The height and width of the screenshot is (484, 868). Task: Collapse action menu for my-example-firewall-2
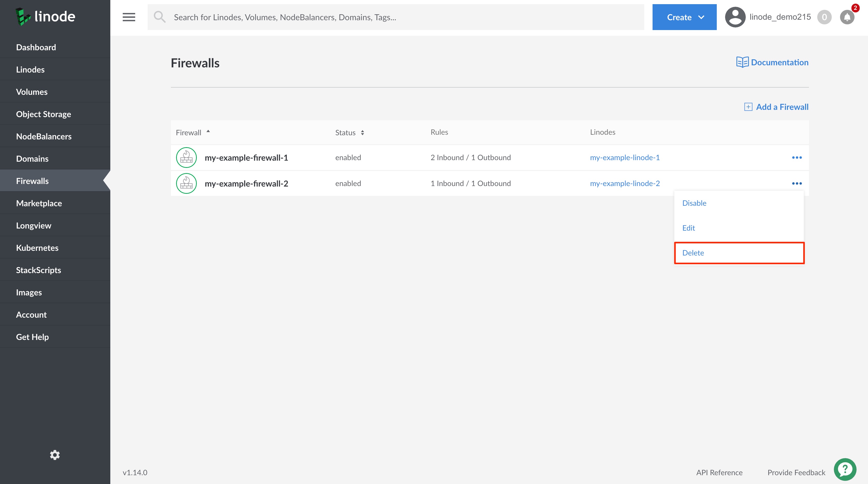pyautogui.click(x=797, y=183)
